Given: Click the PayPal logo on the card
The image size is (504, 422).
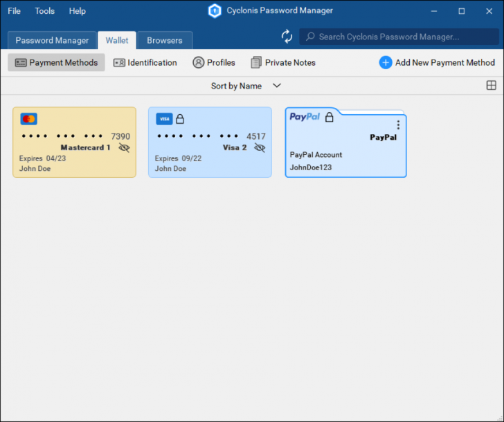Looking at the screenshot, I should pos(305,117).
